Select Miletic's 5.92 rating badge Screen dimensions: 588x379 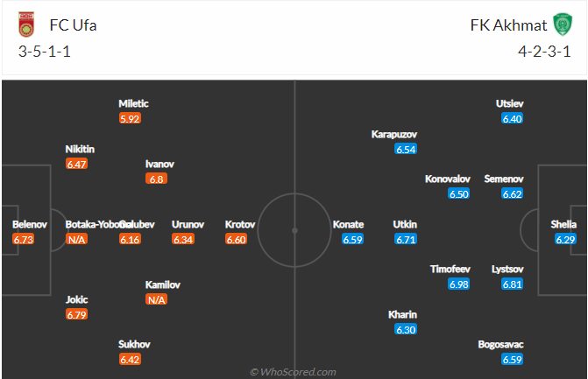pos(130,119)
